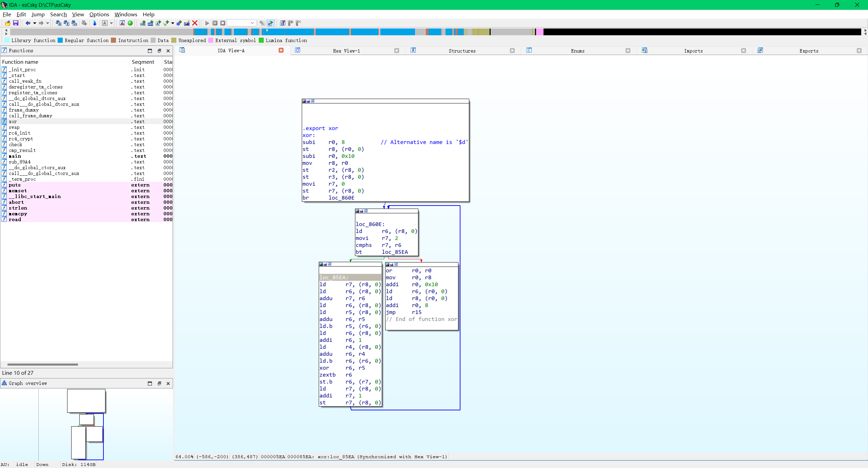Open the Options menu
The height and width of the screenshot is (468, 868).
[x=99, y=14]
